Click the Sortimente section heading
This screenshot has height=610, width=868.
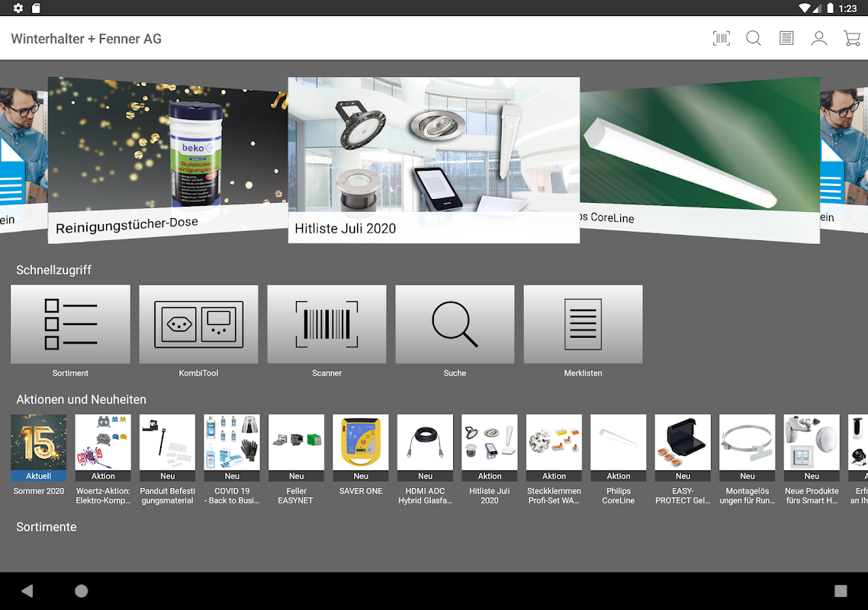[47, 527]
